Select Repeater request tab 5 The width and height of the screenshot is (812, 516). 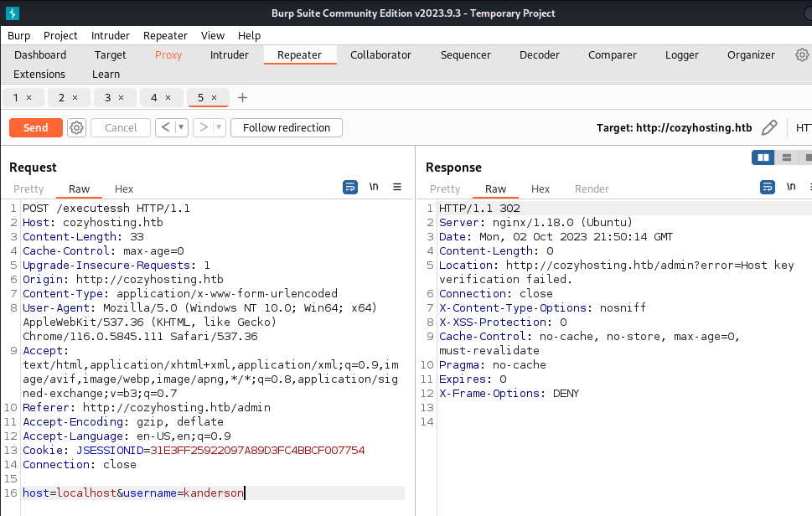click(x=200, y=98)
